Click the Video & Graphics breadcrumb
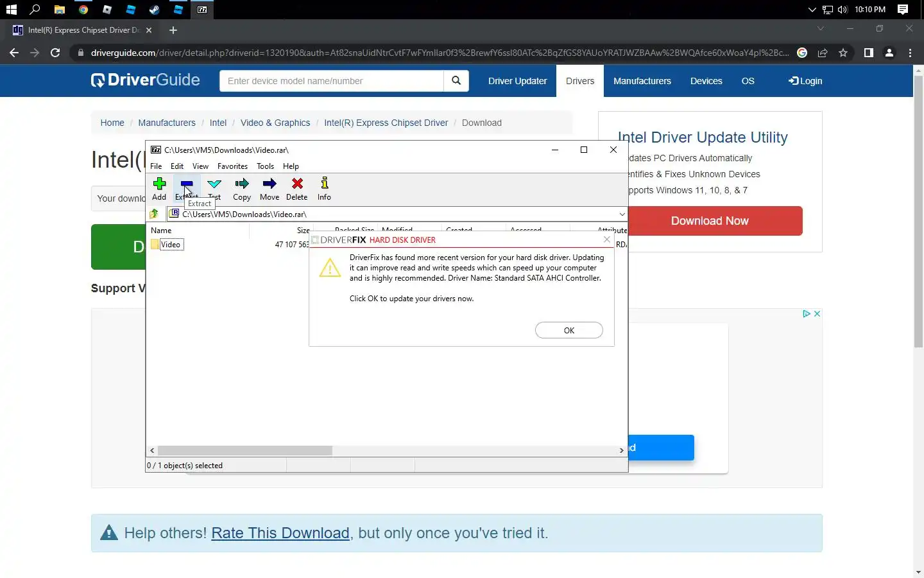924x578 pixels. (x=275, y=123)
